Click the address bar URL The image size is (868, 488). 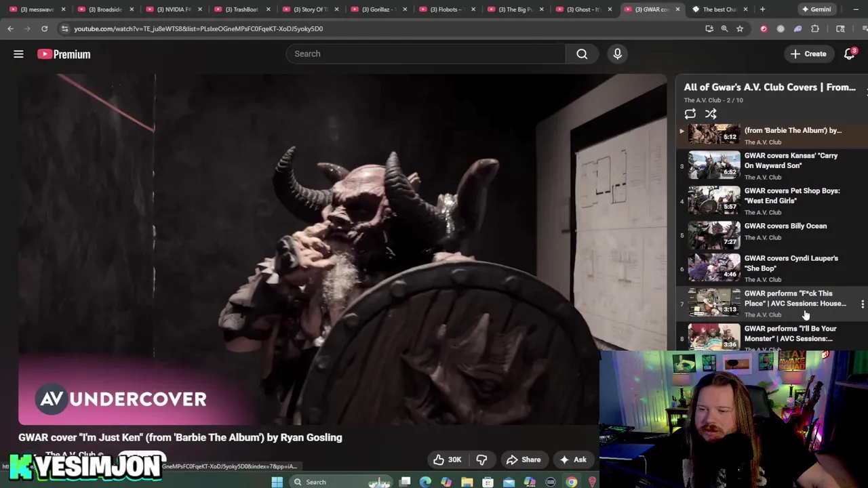point(198,28)
